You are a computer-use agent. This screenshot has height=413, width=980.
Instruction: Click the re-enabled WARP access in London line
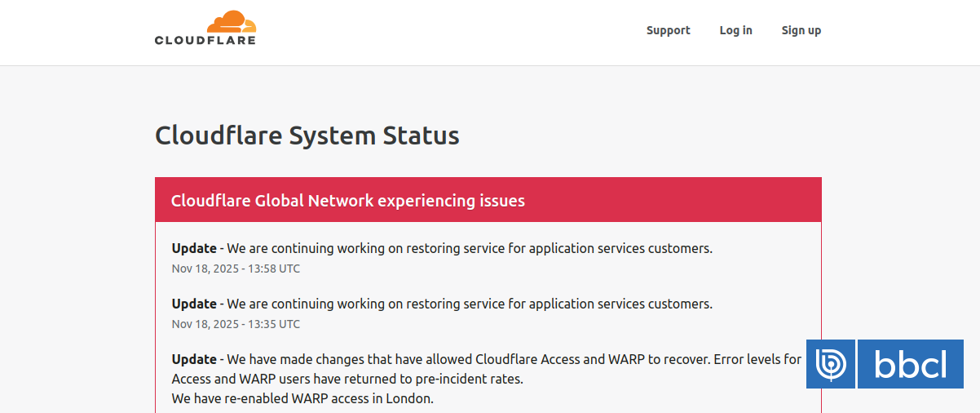coord(302,399)
